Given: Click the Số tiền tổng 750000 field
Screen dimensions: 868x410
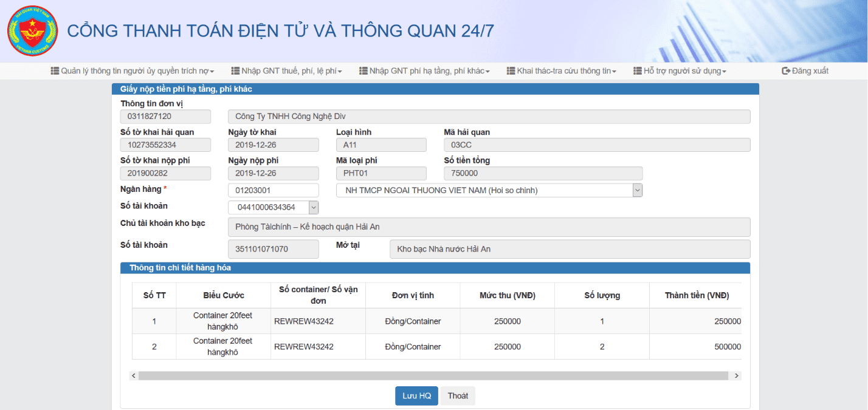Looking at the screenshot, I should 543,173.
